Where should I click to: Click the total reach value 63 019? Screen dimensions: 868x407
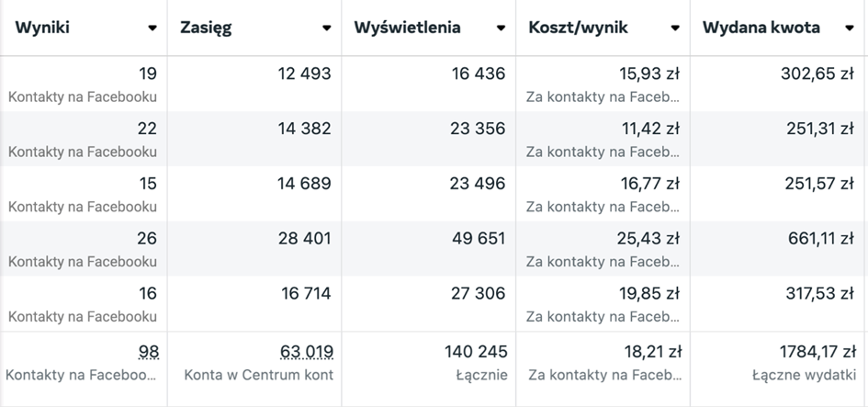(x=306, y=352)
